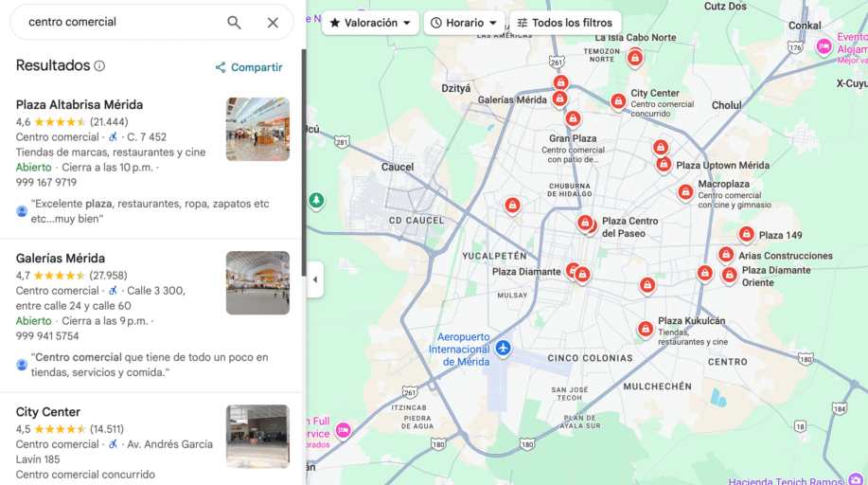Click the Arias Construcciones map pin
The width and height of the screenshot is (868, 485).
pos(726,255)
